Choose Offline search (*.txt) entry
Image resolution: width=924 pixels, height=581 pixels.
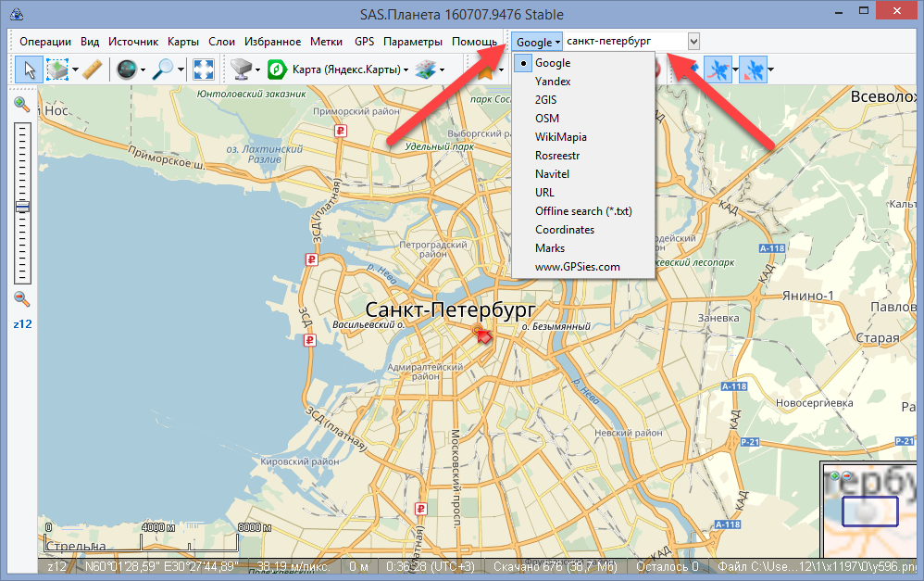[582, 211]
